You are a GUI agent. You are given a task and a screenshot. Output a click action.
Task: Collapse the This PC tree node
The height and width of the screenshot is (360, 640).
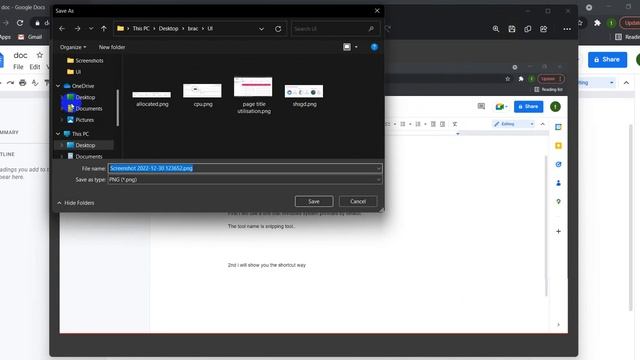pos(58,134)
